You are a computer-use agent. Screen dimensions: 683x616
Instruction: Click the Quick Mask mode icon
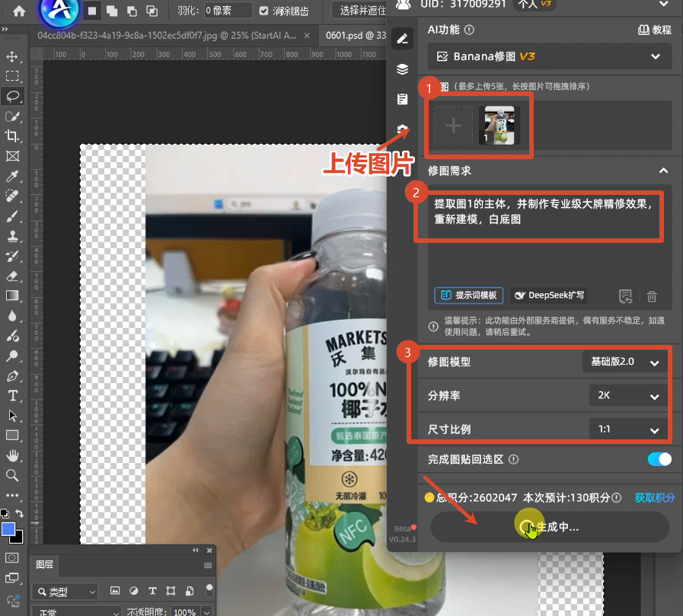tap(11, 558)
